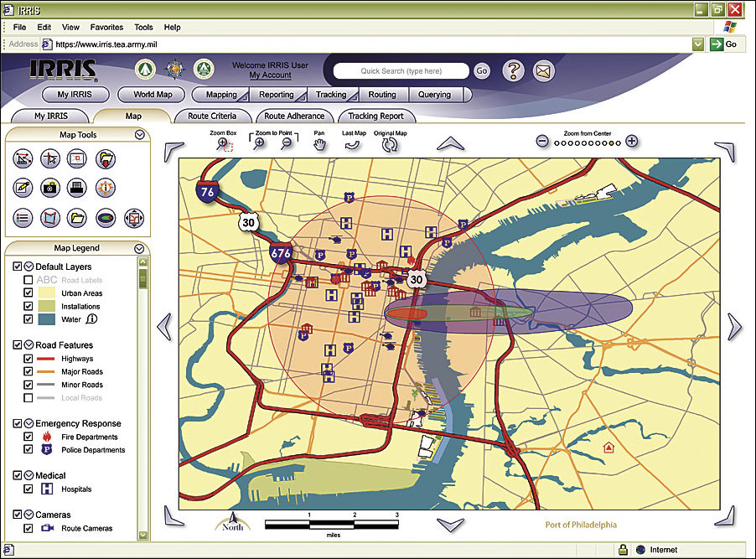756x559 pixels.
Task: Toggle the Installations layer checkbox
Action: [28, 306]
